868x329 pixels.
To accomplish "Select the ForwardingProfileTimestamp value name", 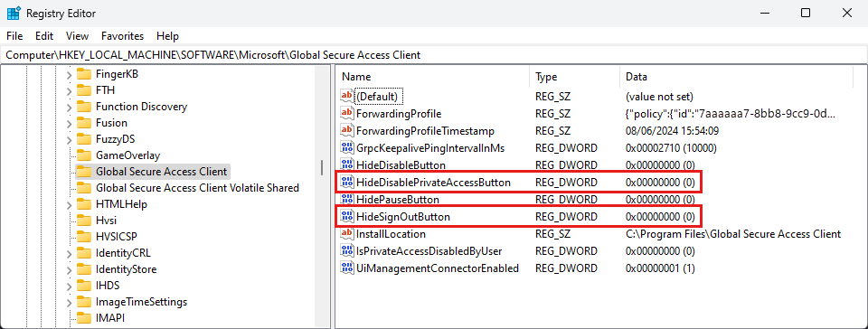I will pyautogui.click(x=425, y=131).
